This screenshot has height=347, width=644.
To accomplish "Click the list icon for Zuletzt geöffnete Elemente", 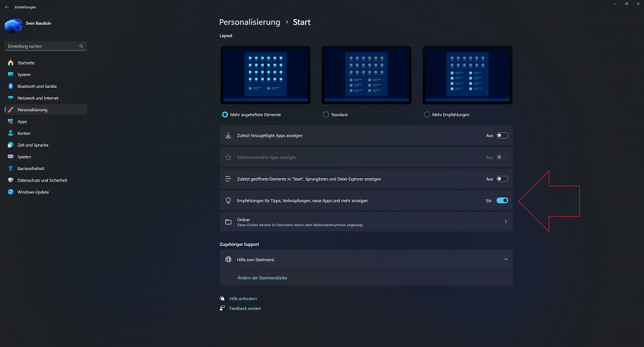I will point(228,179).
